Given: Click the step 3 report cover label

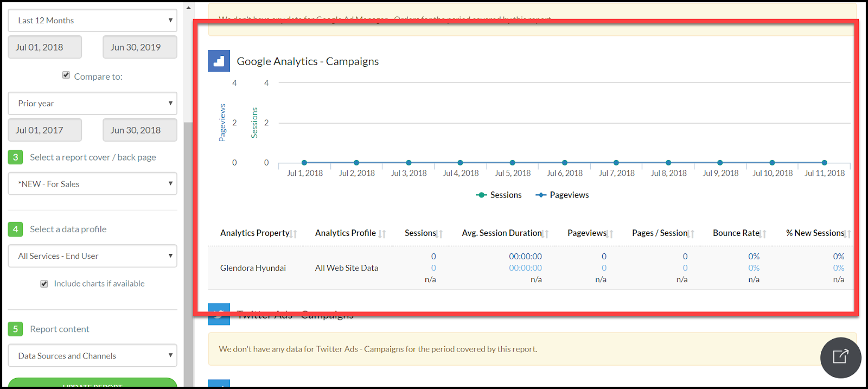Looking at the screenshot, I should click(93, 157).
